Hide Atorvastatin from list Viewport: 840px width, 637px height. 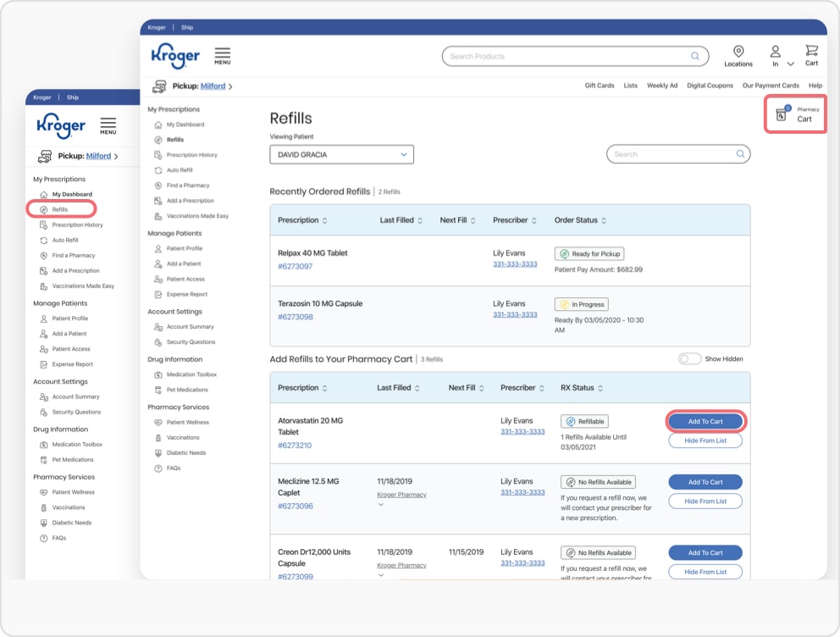pyautogui.click(x=705, y=440)
